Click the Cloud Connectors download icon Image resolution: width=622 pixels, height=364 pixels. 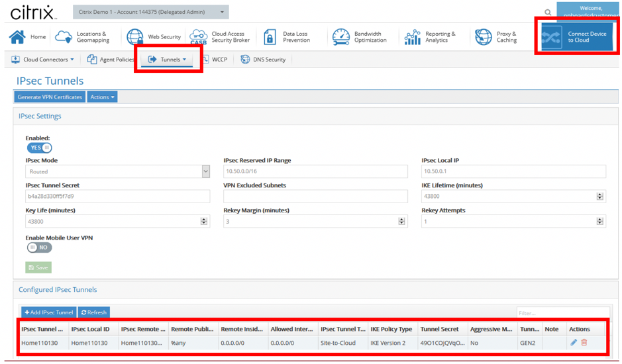coord(15,60)
